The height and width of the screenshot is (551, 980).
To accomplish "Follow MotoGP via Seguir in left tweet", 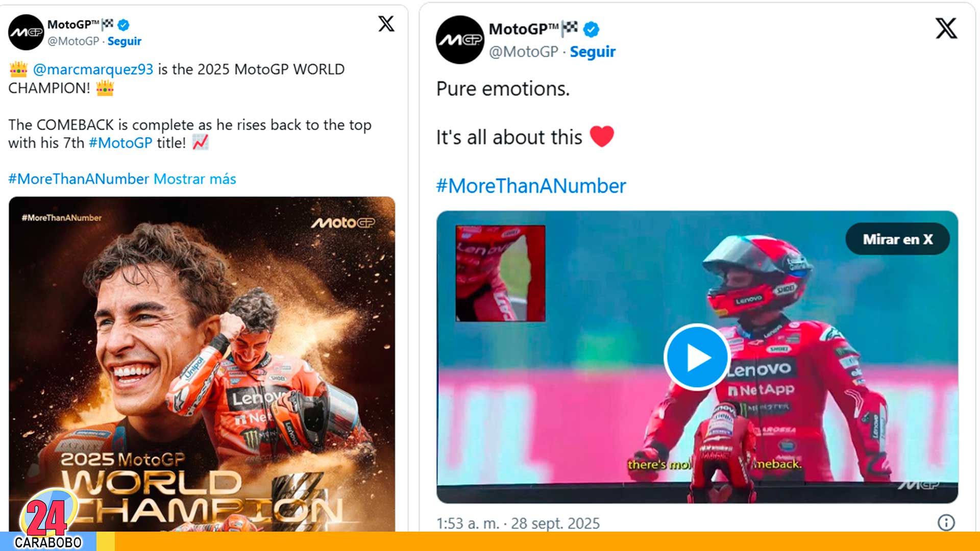I will pyautogui.click(x=125, y=41).
